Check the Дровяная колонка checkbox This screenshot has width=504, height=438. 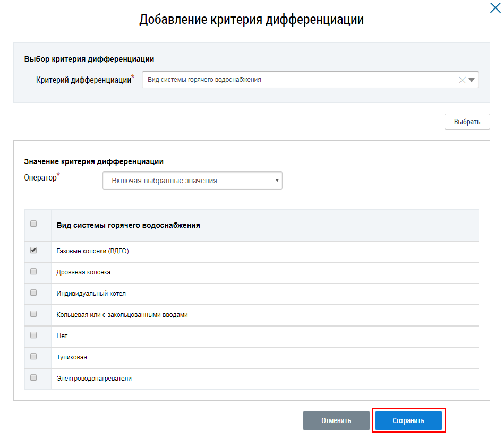point(33,272)
